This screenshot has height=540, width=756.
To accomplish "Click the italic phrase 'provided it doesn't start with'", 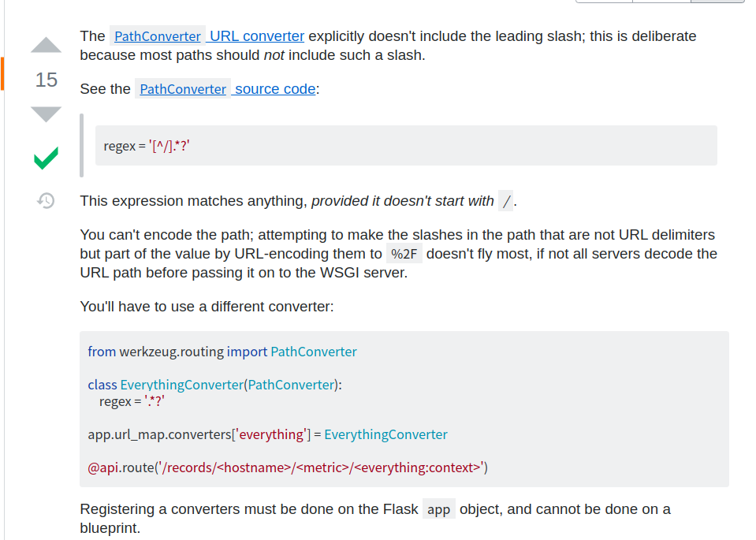I will (402, 201).
